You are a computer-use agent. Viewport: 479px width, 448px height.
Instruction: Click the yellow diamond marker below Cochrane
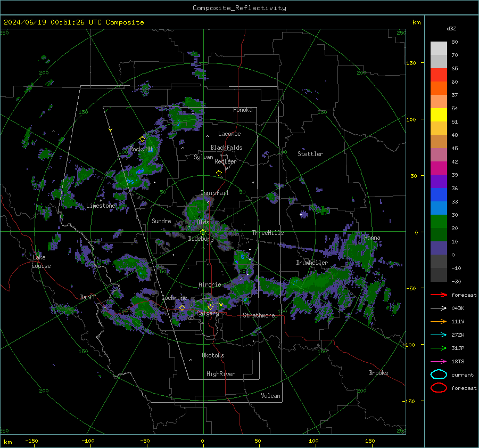click(x=183, y=307)
